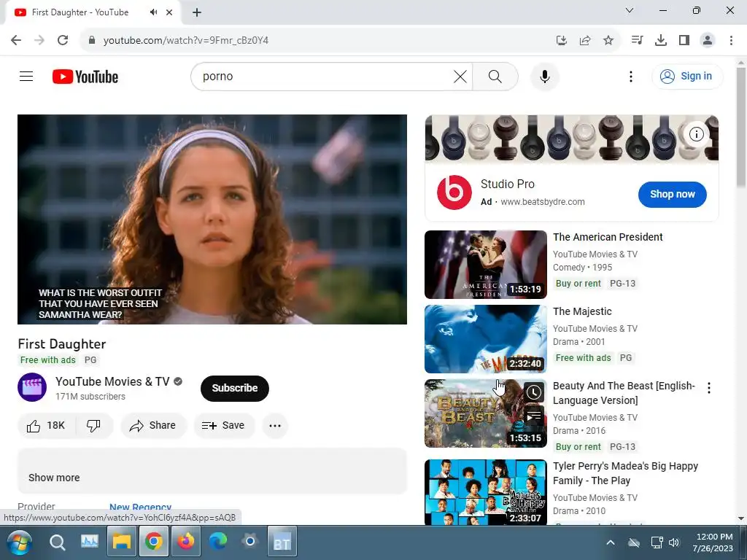Share this page from address bar
The width and height of the screenshot is (747, 560).
coord(585,41)
